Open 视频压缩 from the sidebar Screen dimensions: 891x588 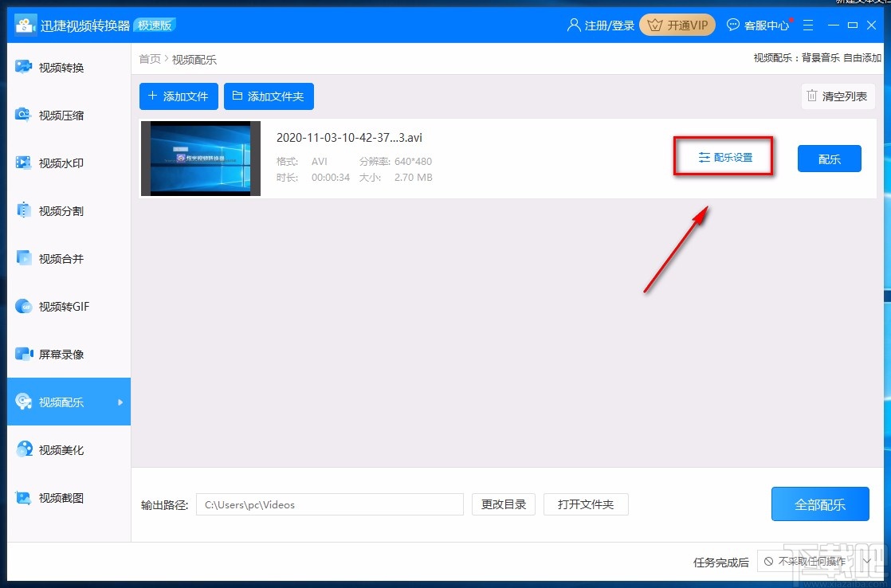69,116
